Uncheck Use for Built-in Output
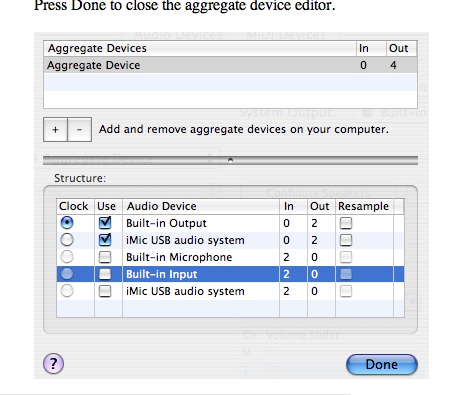 [105, 223]
